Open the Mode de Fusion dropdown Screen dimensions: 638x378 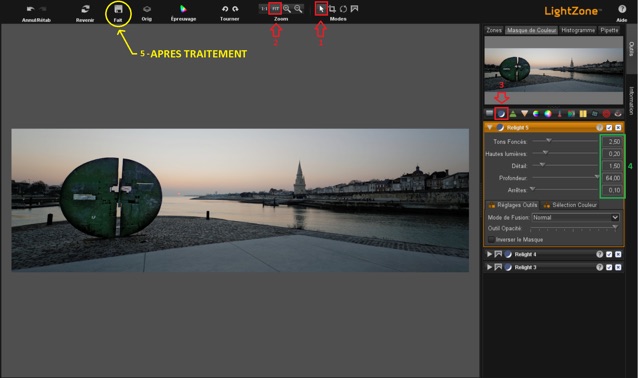click(575, 218)
